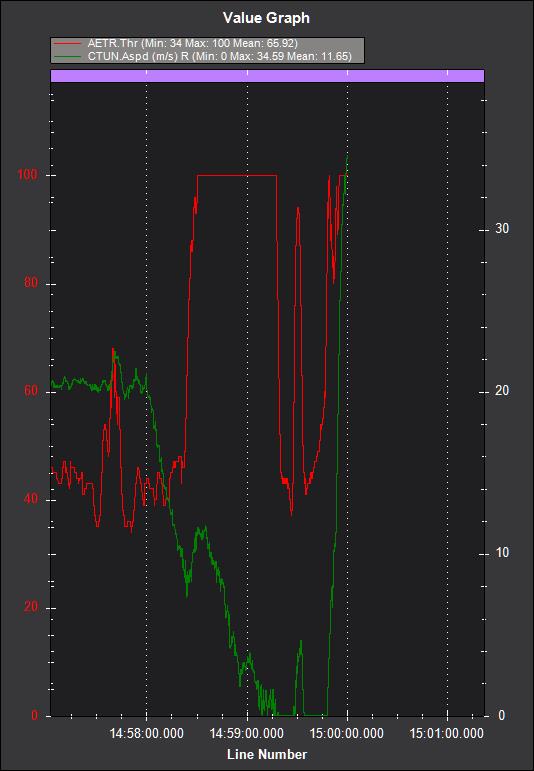Click the red 60 left axis value

(30, 391)
